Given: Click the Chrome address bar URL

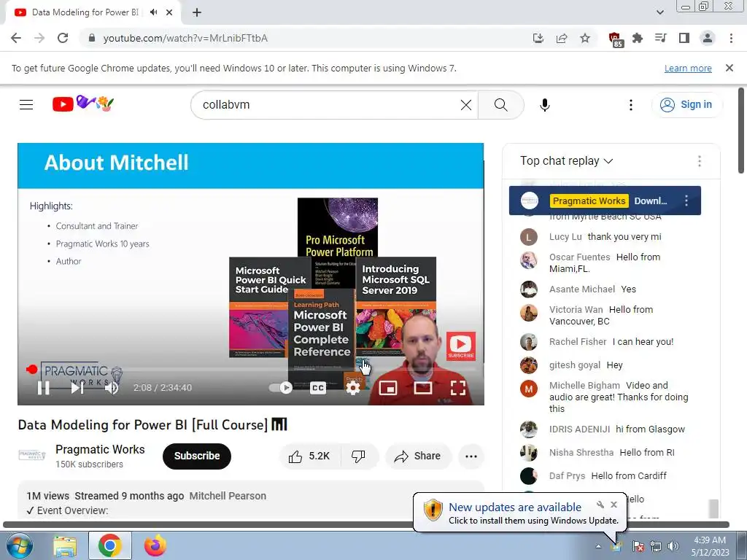Looking at the screenshot, I should coord(185,38).
